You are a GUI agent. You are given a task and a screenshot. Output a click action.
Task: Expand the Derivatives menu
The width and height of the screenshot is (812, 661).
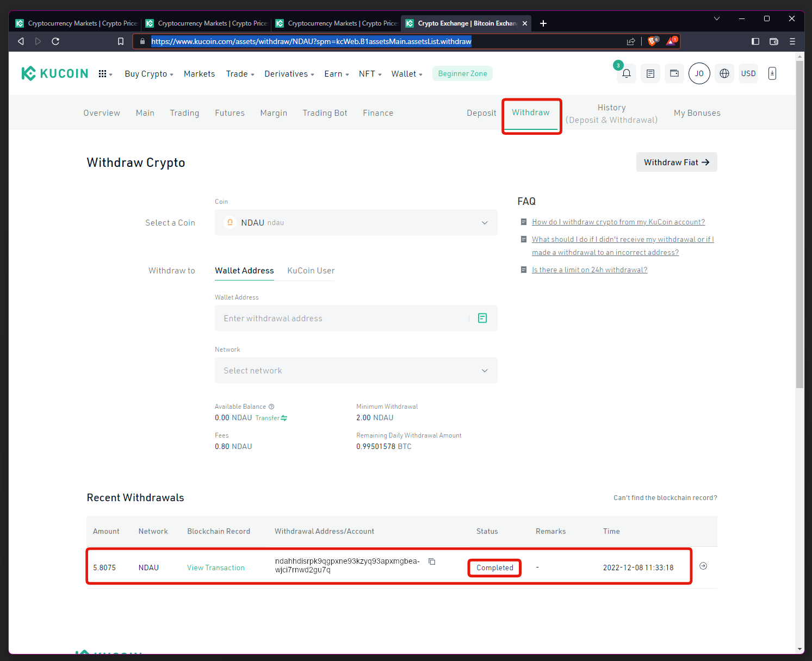(289, 74)
